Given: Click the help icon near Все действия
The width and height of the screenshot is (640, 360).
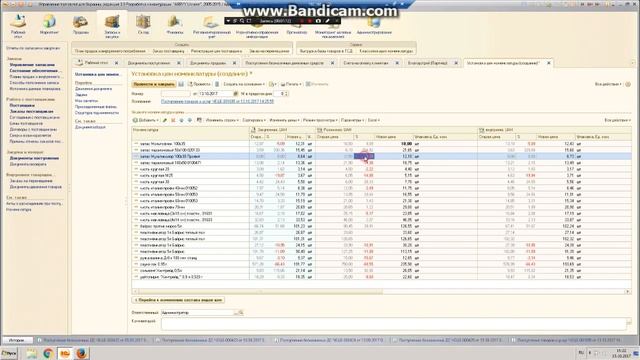Looking at the screenshot, I should (x=628, y=84).
